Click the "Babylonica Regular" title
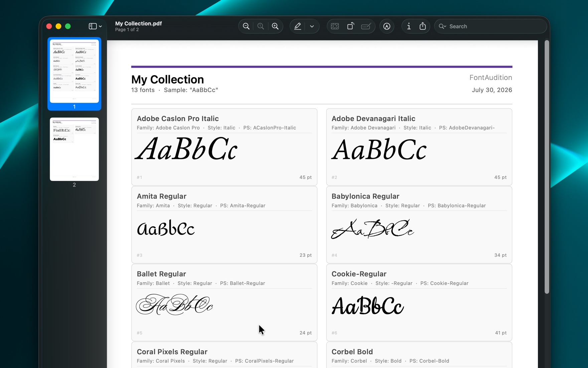Viewport: 588px width, 368px height. coord(365,196)
